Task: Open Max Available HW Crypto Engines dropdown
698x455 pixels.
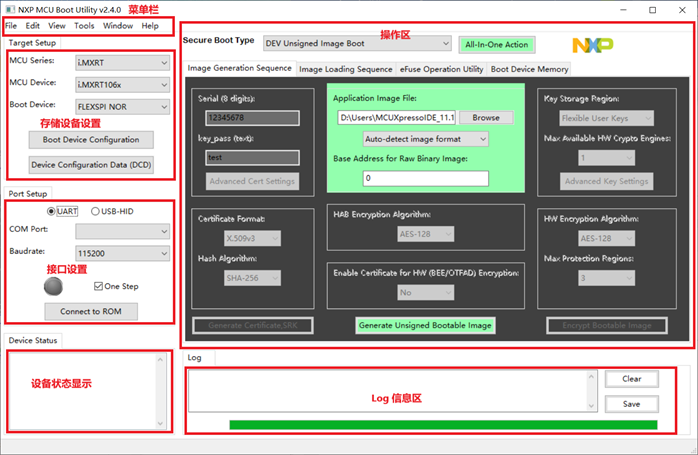Action: [x=606, y=158]
